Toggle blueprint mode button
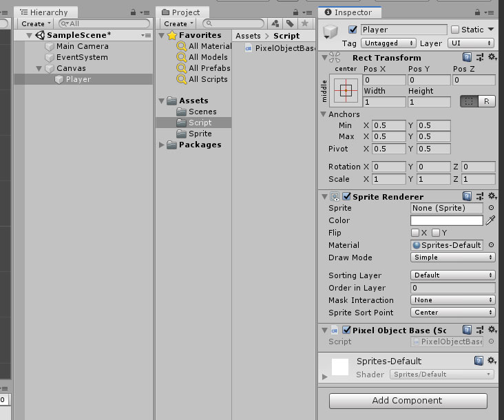The height and width of the screenshot is (420, 504). click(x=469, y=101)
